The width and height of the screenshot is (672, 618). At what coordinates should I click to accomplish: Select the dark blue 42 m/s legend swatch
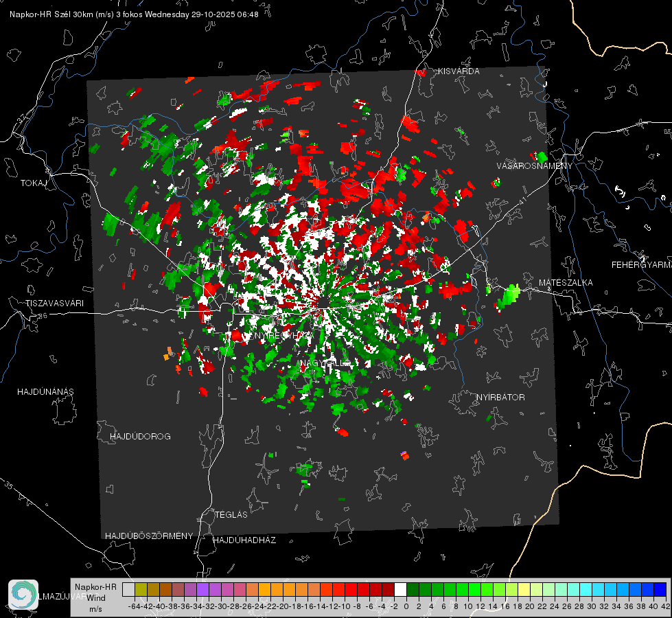(660, 589)
